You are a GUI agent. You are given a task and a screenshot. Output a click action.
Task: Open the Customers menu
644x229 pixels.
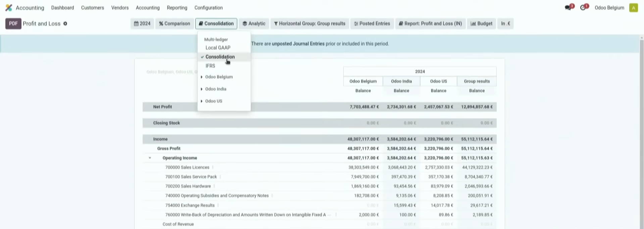coord(93,8)
